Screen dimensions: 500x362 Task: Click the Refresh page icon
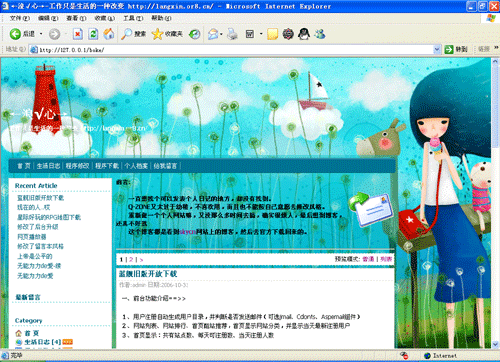tap(93, 34)
